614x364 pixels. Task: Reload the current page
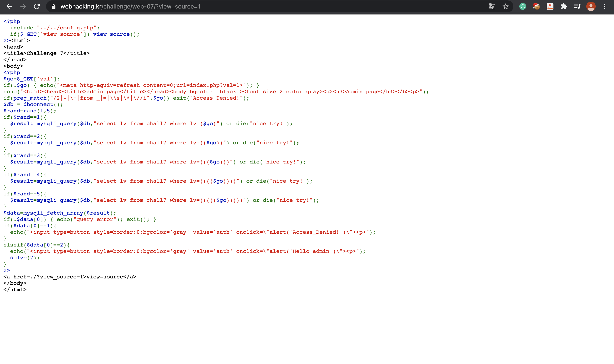click(37, 7)
